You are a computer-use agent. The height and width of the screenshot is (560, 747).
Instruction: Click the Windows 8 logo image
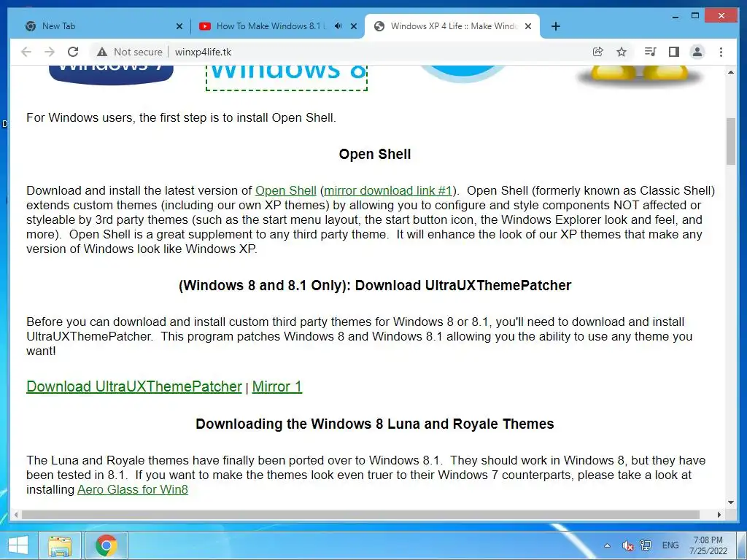point(287,77)
